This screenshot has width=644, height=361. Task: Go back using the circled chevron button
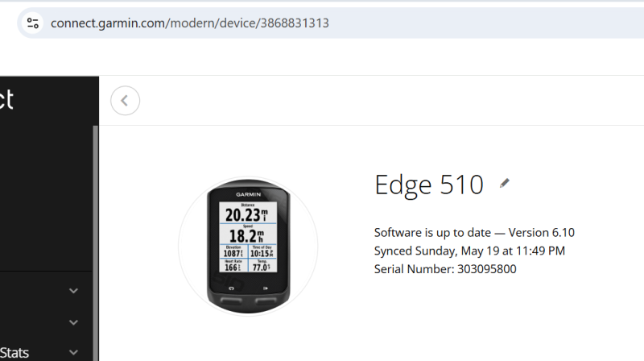pyautogui.click(x=126, y=101)
